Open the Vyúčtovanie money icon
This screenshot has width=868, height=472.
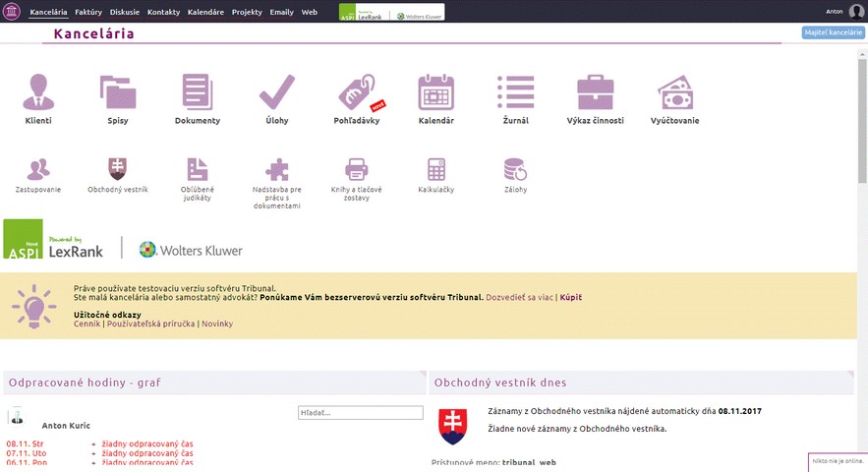coord(674,92)
